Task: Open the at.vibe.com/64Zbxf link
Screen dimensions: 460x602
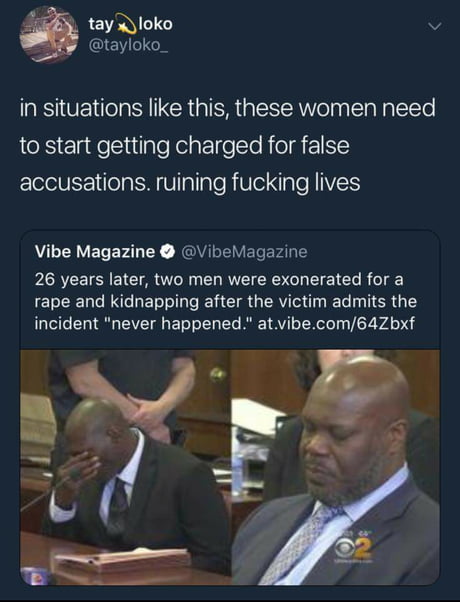Action: 336,323
